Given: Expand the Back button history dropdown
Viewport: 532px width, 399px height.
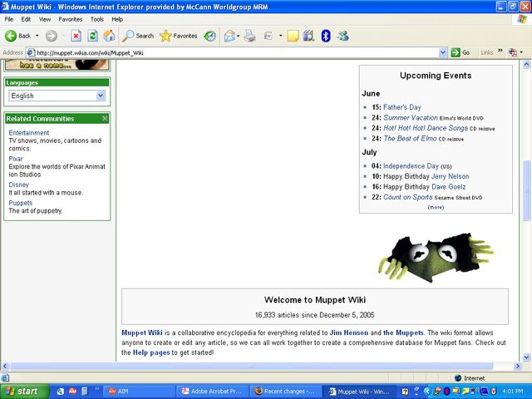Looking at the screenshot, I should click(x=37, y=36).
